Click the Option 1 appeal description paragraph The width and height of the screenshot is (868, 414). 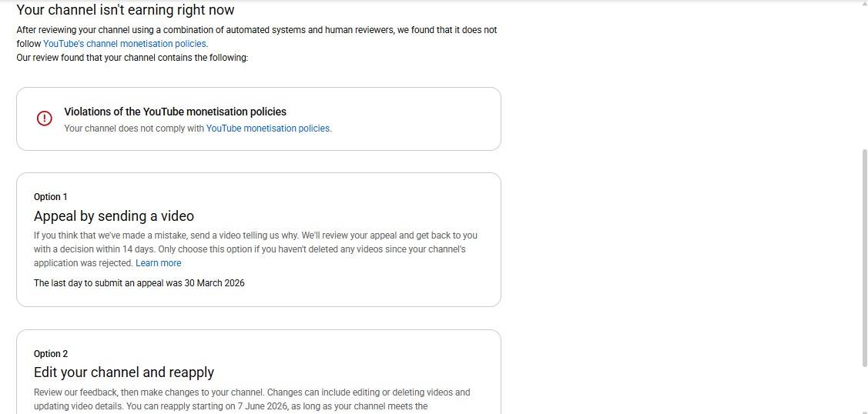(254, 242)
